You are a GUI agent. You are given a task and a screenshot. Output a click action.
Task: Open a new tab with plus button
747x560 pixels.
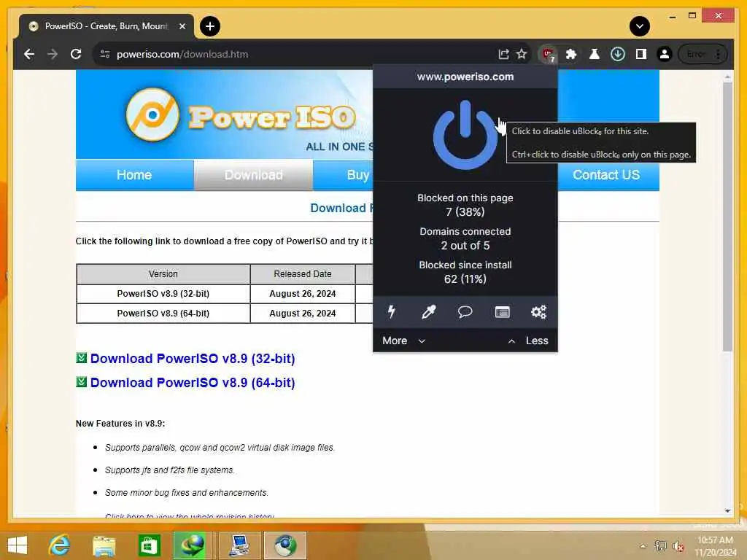209,26
